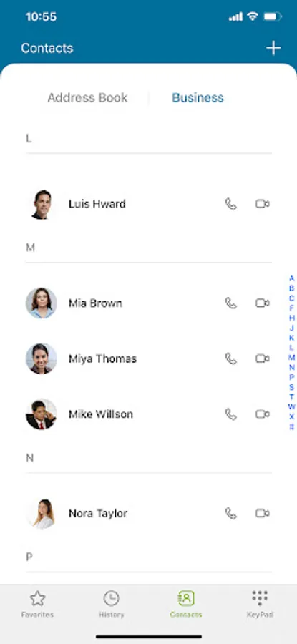Start video call with Mia Brown
Screen dimensions: 297x644
[263, 303]
